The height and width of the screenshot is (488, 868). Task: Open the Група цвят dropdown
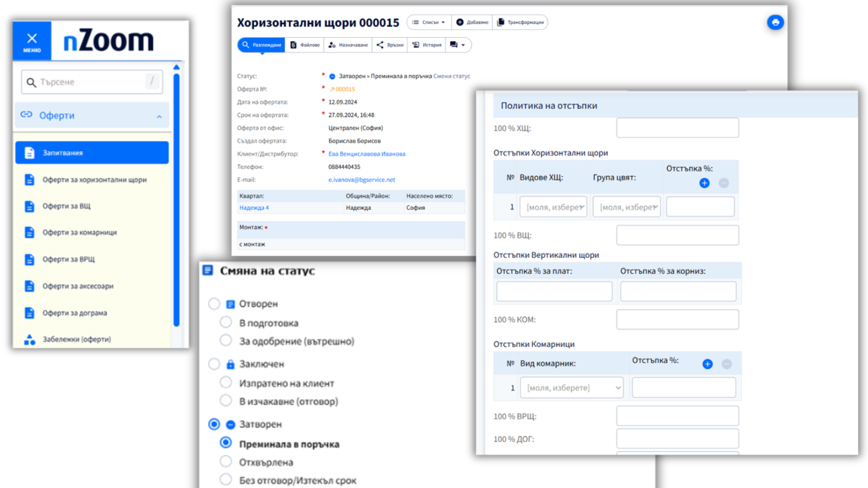pyautogui.click(x=626, y=207)
